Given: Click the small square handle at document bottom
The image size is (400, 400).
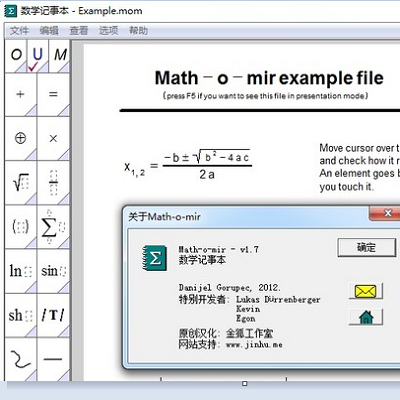Looking at the screenshot, I should click(x=245, y=384).
